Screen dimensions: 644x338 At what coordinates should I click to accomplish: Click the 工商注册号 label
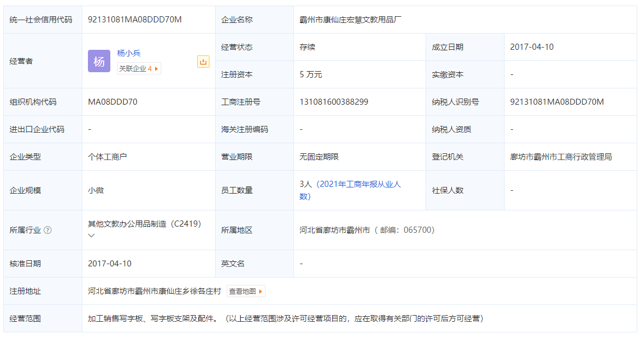[241, 102]
